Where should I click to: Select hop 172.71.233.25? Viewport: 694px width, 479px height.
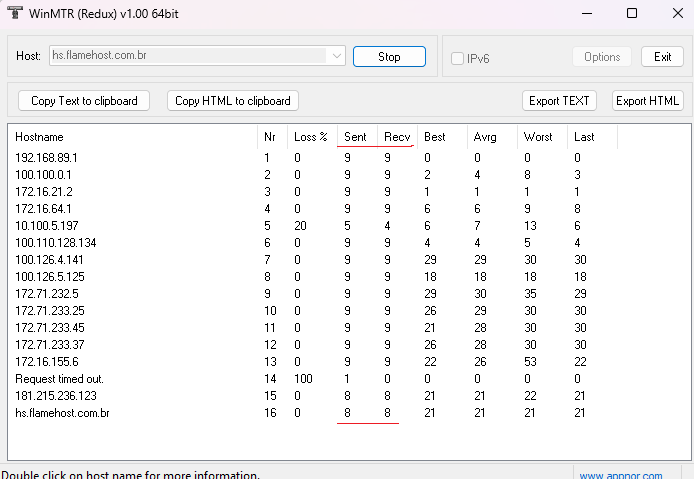pyautogui.click(x=50, y=311)
